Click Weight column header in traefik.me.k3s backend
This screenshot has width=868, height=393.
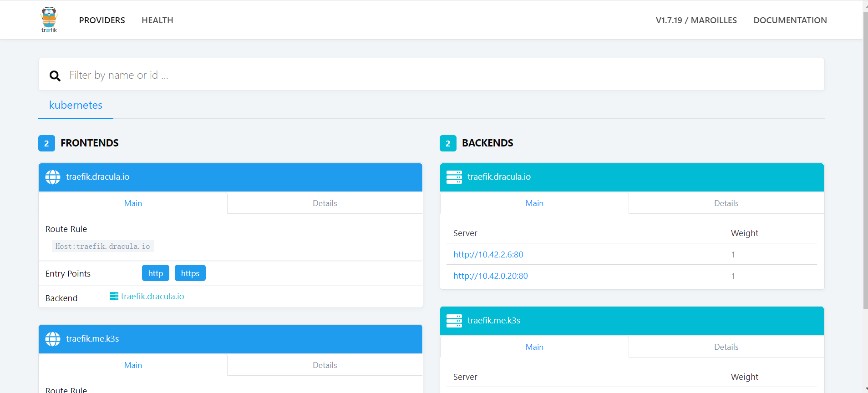[745, 377]
